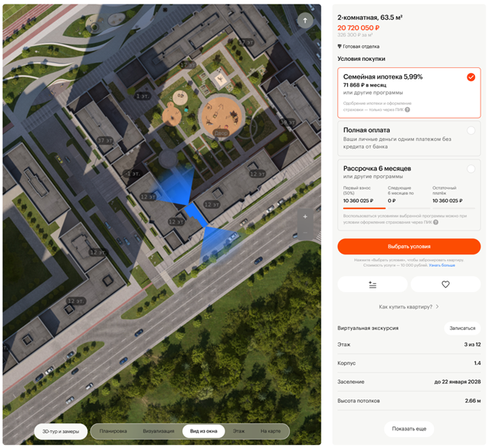Switch to Этаж tab

click(238, 431)
